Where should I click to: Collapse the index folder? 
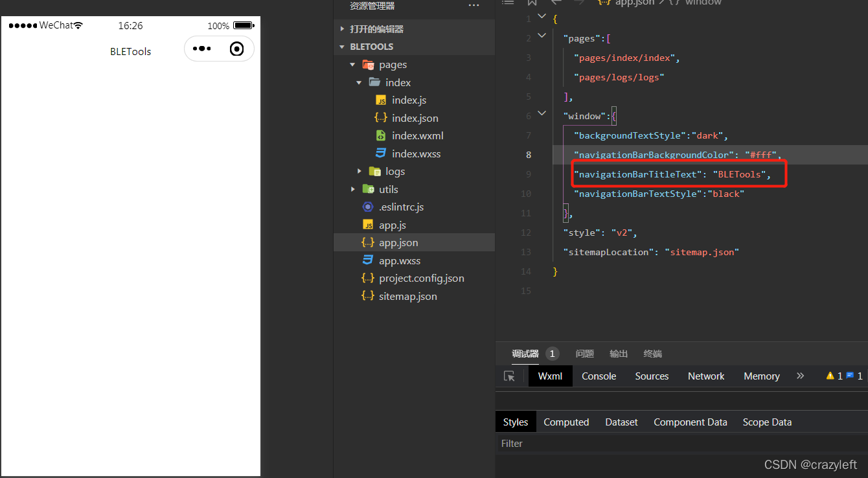pos(359,83)
